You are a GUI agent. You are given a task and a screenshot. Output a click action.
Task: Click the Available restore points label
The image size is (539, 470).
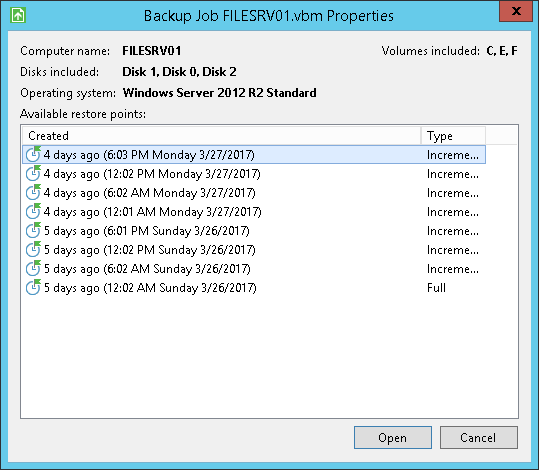coord(83,114)
